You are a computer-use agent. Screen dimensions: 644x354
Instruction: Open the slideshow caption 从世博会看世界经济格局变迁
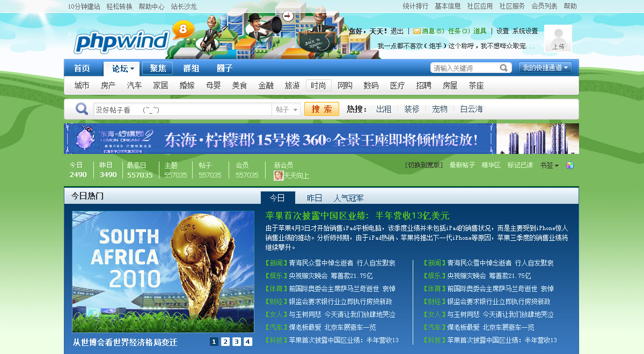[125, 342]
